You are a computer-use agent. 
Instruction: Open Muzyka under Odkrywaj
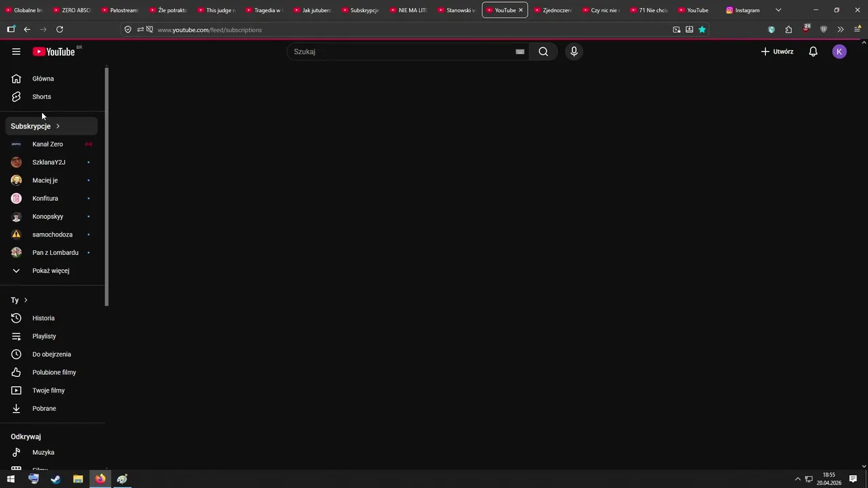point(52,453)
